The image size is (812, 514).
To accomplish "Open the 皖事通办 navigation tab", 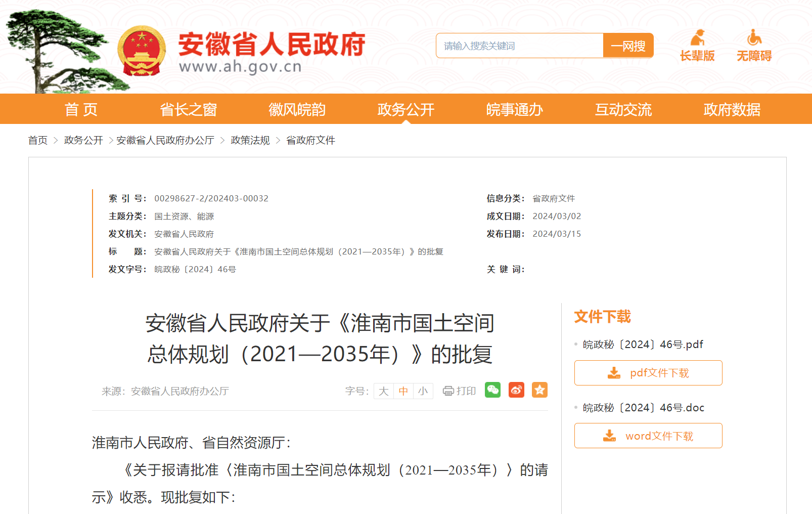I will [x=514, y=109].
